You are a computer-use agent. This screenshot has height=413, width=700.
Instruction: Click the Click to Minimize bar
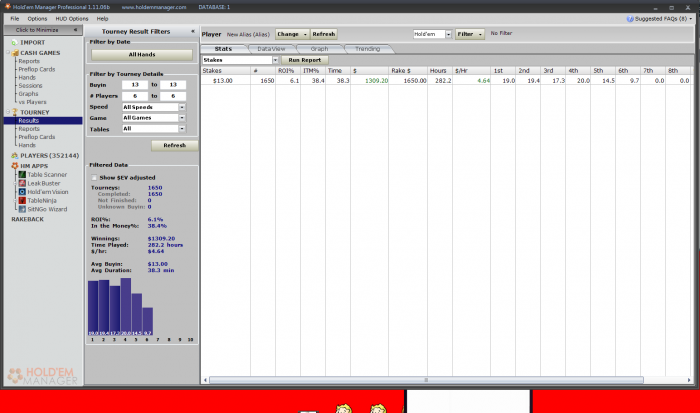43,30
